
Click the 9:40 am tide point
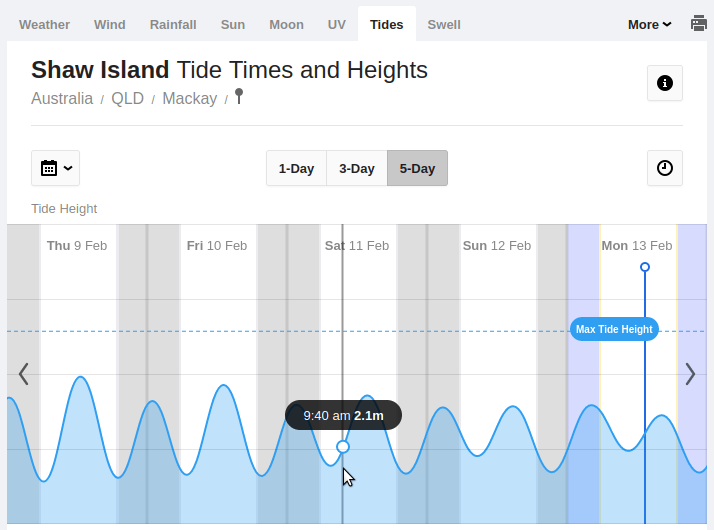[x=343, y=446]
